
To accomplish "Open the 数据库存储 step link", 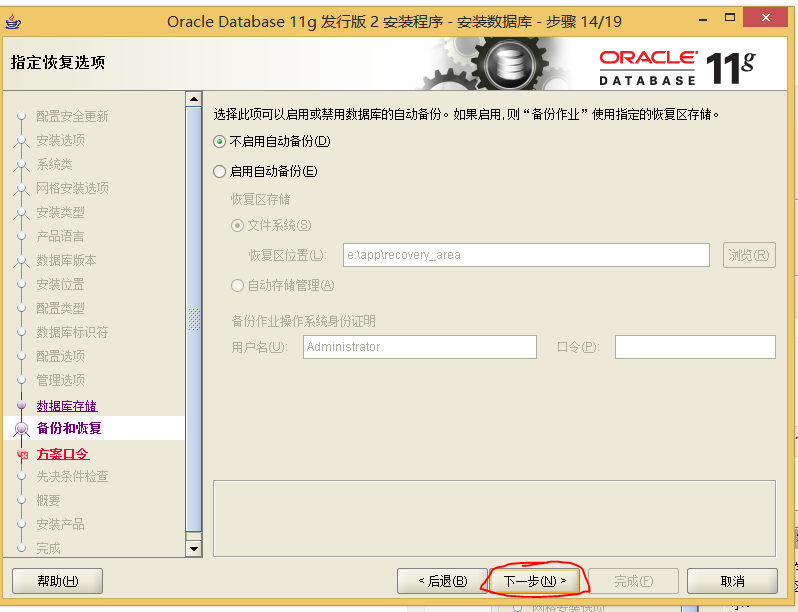I will tap(67, 405).
